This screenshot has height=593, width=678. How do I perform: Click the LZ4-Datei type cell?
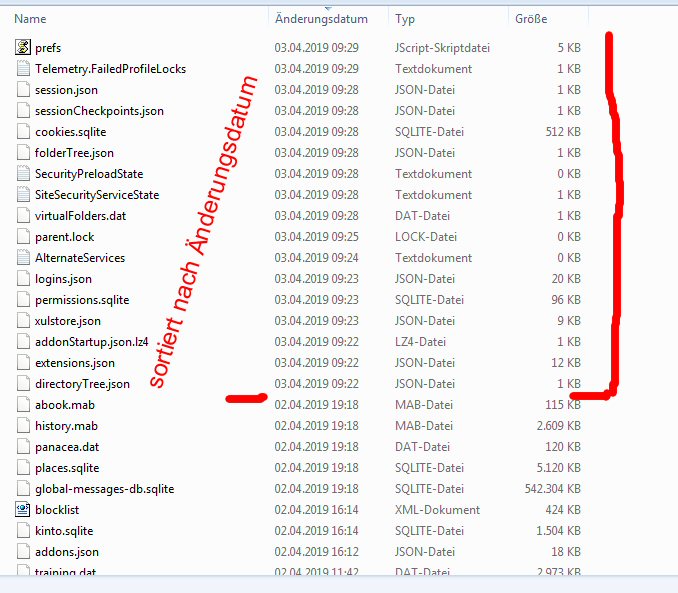click(420, 342)
